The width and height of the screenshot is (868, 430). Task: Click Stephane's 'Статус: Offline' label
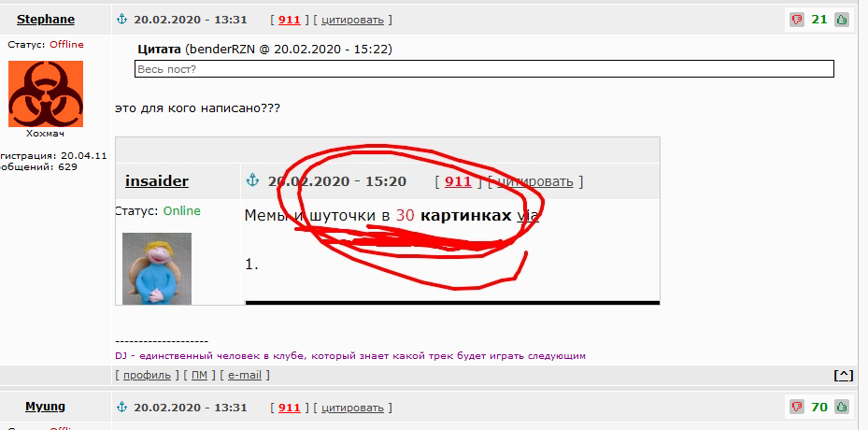tap(46, 44)
